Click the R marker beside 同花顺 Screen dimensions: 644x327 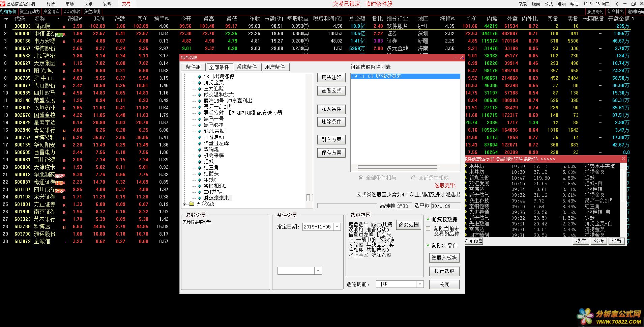tap(64, 27)
